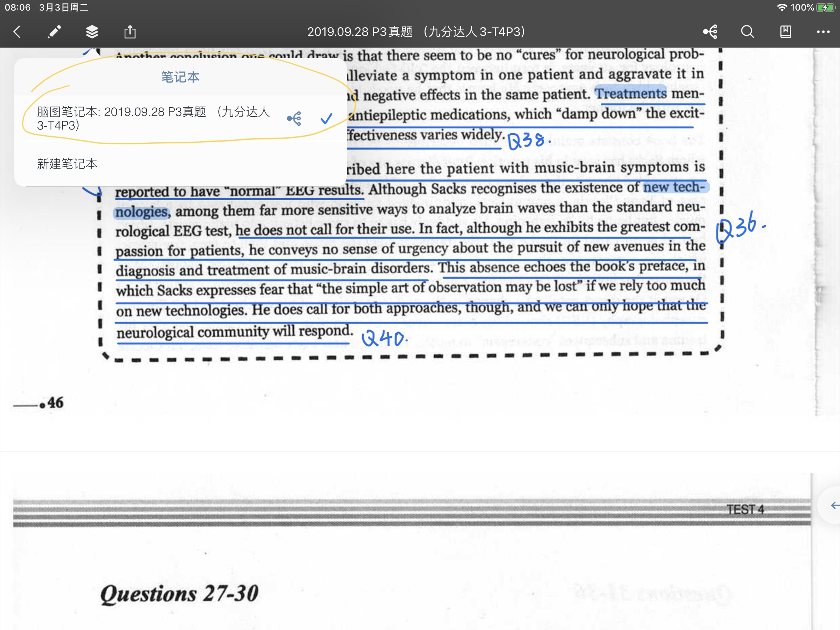Toggle the checkmark on the selected notebook
The height and width of the screenshot is (630, 840).
(x=326, y=119)
